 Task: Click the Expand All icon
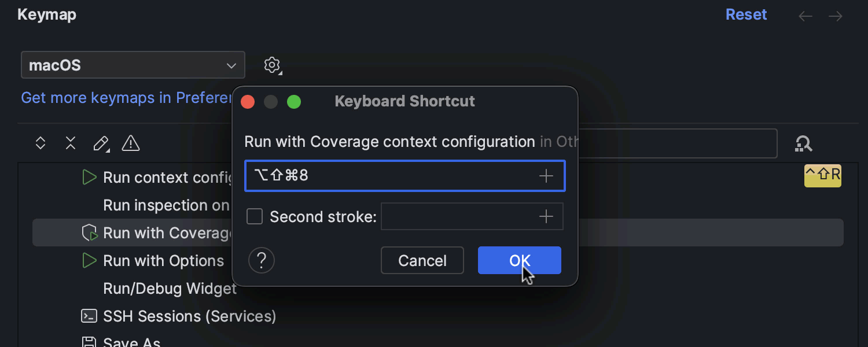tap(41, 143)
